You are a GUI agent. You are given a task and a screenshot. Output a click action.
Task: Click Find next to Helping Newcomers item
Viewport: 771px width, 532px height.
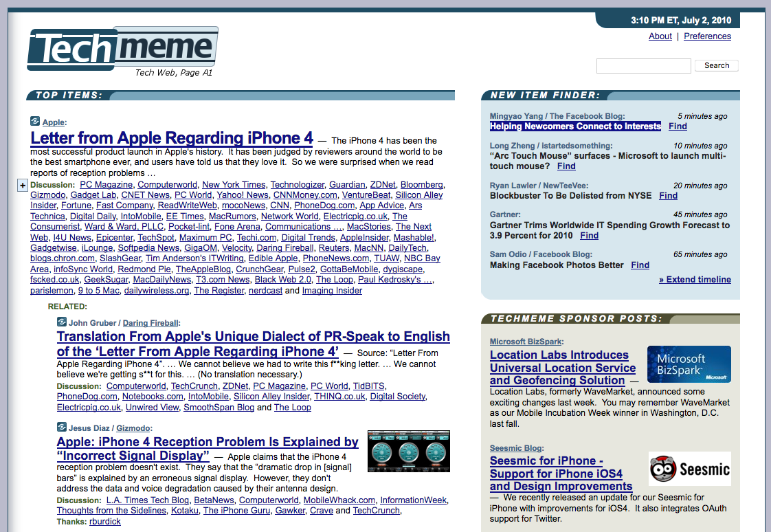coord(678,126)
